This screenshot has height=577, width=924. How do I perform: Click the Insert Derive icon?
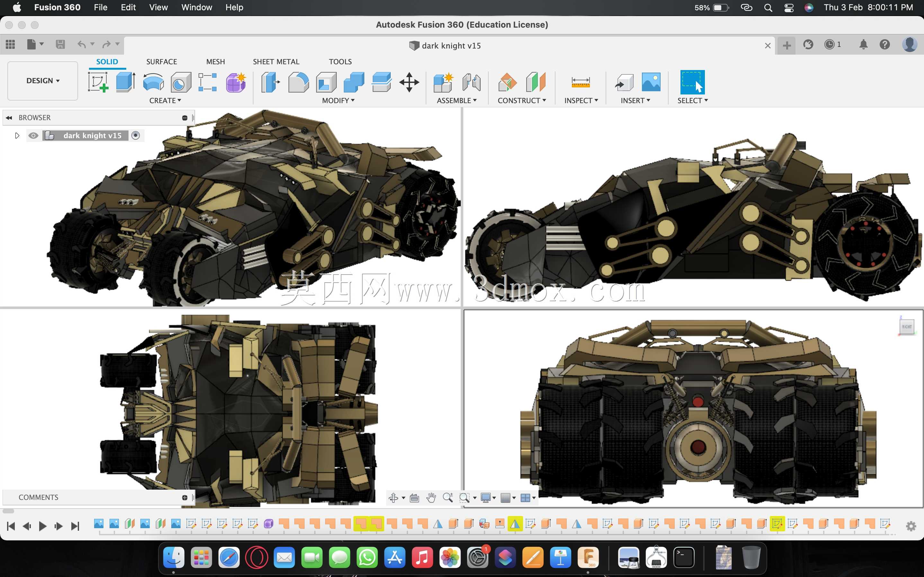click(x=624, y=82)
